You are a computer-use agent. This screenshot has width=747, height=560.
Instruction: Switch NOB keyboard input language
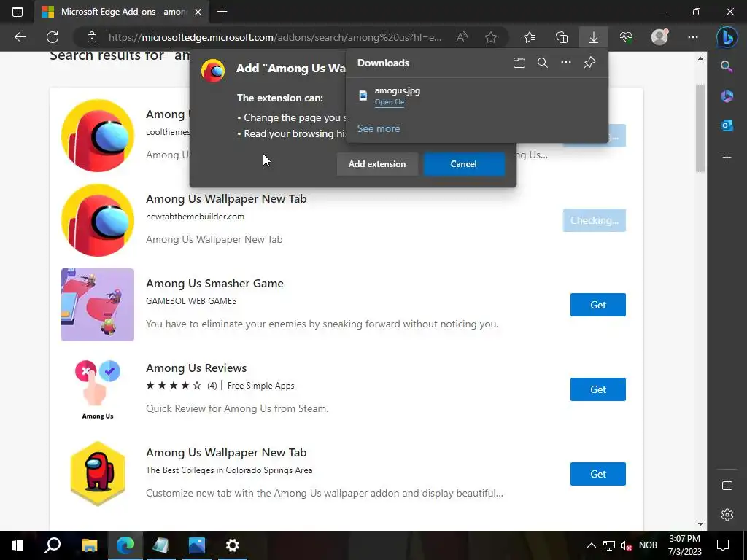pyautogui.click(x=648, y=545)
